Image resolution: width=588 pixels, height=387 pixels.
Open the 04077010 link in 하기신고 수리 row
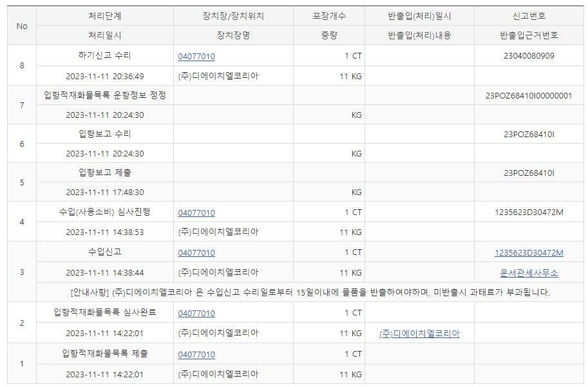[196, 56]
